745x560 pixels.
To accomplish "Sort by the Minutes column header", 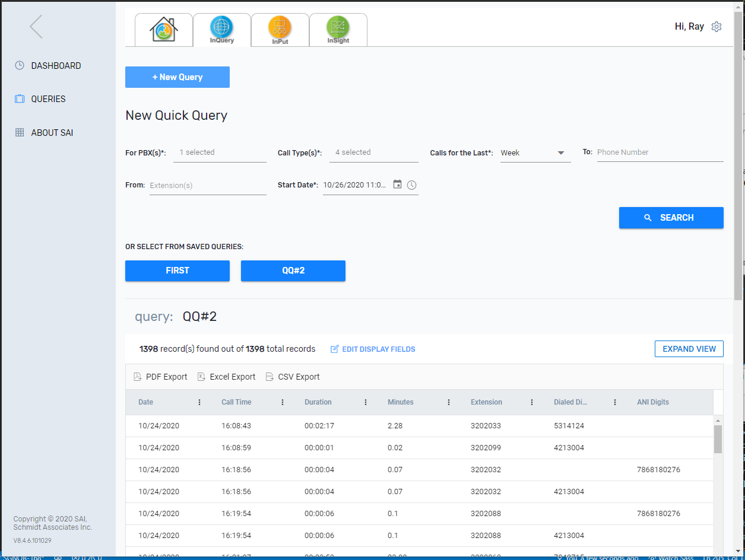I will [x=401, y=402].
